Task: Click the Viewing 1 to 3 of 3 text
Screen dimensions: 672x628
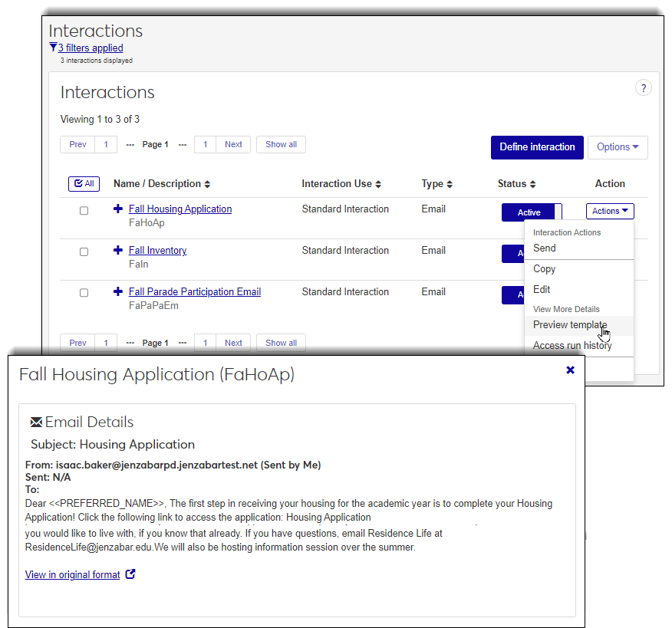Action: [x=100, y=119]
